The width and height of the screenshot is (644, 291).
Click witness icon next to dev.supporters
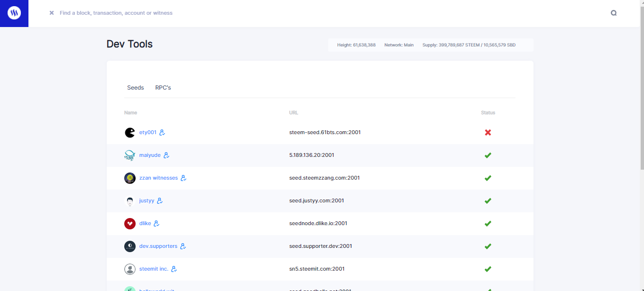tap(183, 246)
